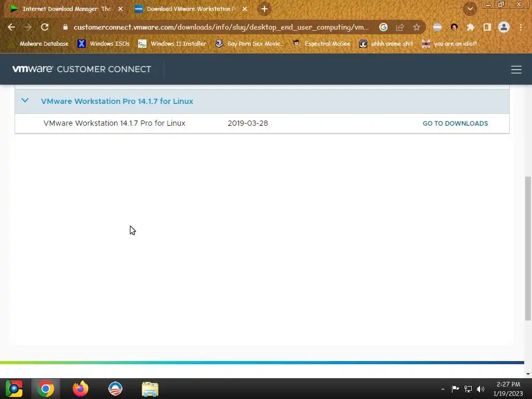
Task: Launch Firefox from the taskbar
Action: (x=81, y=389)
